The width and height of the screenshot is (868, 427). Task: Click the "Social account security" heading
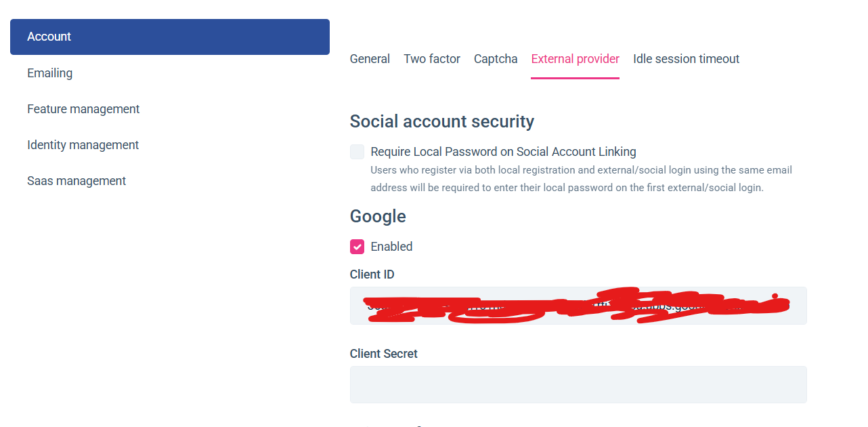[441, 121]
